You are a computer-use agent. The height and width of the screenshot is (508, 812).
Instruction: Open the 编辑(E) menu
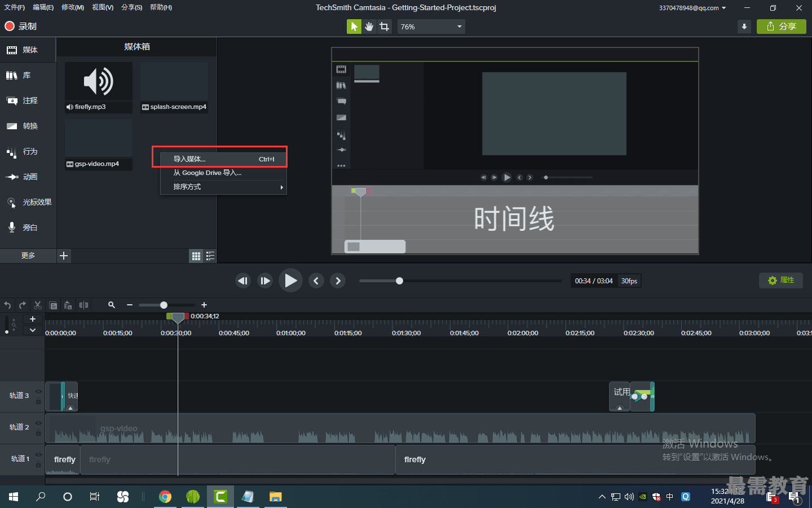(43, 7)
